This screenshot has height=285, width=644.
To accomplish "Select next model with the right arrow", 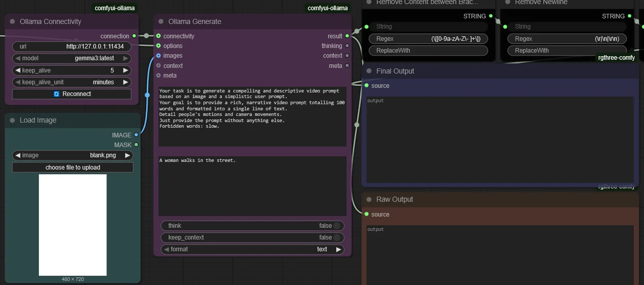I will (x=126, y=58).
